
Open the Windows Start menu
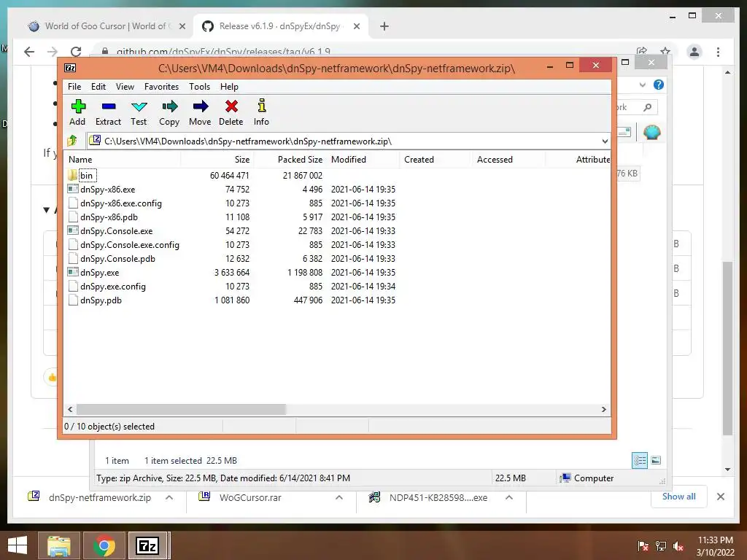18,545
